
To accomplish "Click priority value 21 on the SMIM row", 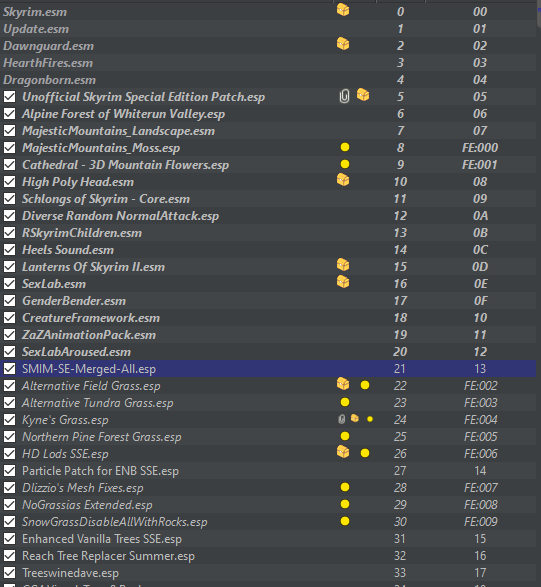I will [x=400, y=369].
